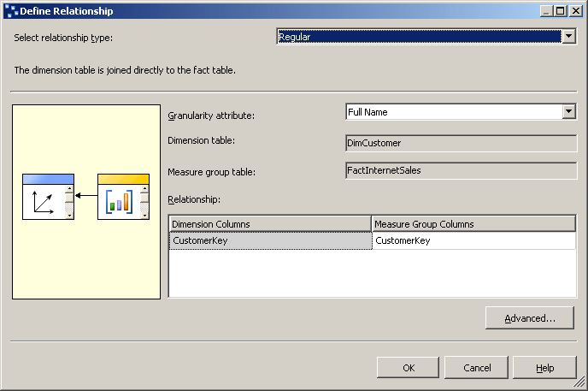Expand the Granularity attribute dropdown arrow
588x391 pixels.
coord(569,112)
